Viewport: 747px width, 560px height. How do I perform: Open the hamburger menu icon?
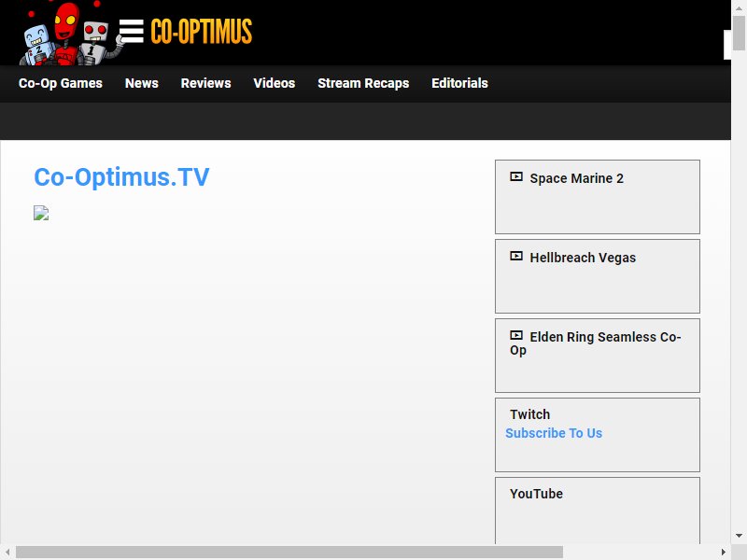point(131,32)
